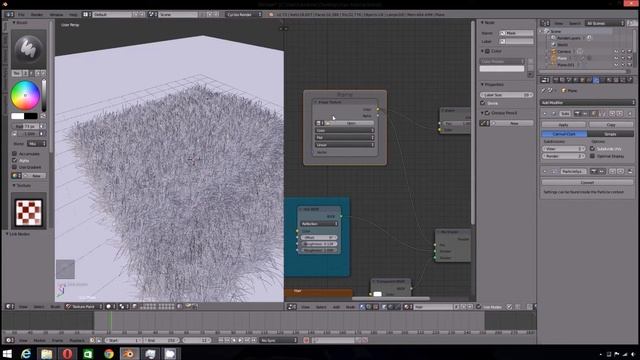Enable the Use Gradient checkbox
This screenshot has width=640, height=360.
(15, 167)
